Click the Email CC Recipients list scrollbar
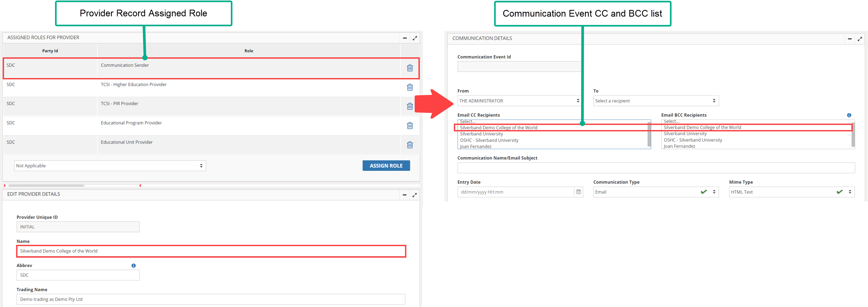 point(649,135)
